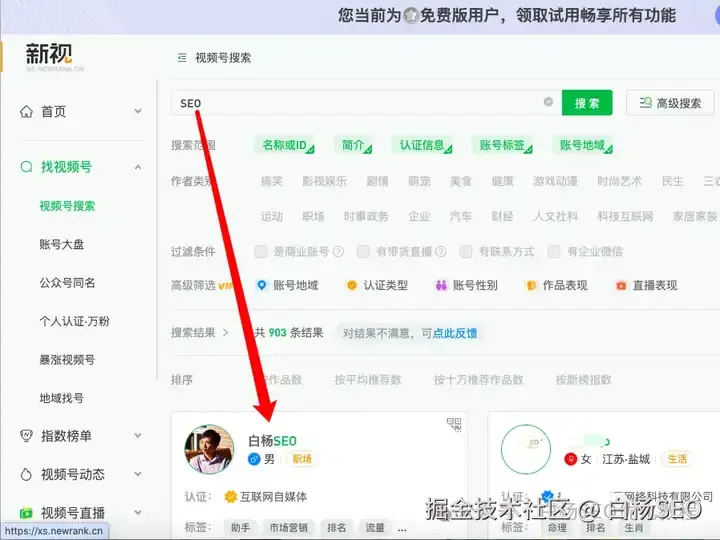Filter author category 剧情
The height and width of the screenshot is (540, 720).
377,181
